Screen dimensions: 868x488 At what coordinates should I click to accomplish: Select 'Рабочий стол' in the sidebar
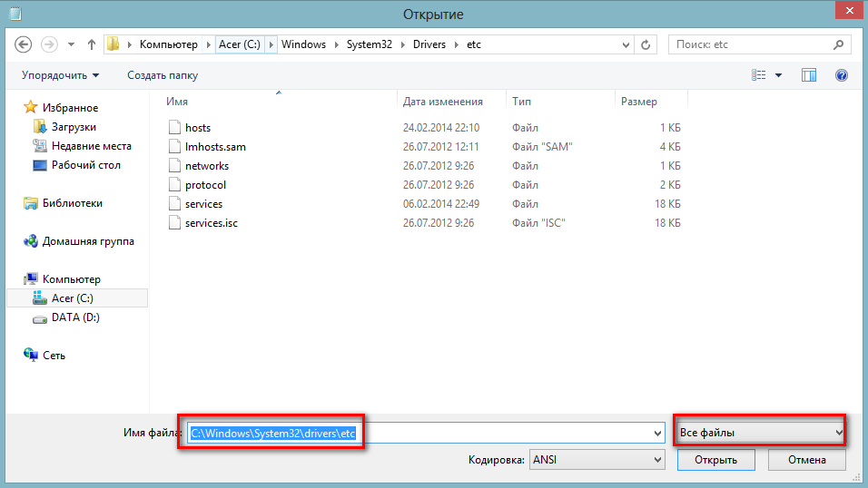(x=85, y=165)
